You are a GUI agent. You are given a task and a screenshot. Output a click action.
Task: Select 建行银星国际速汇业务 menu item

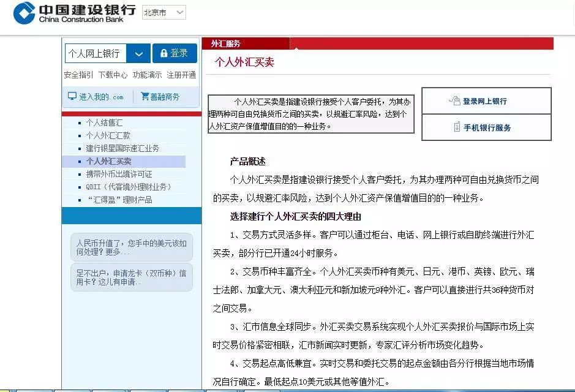pyautogui.click(x=122, y=148)
